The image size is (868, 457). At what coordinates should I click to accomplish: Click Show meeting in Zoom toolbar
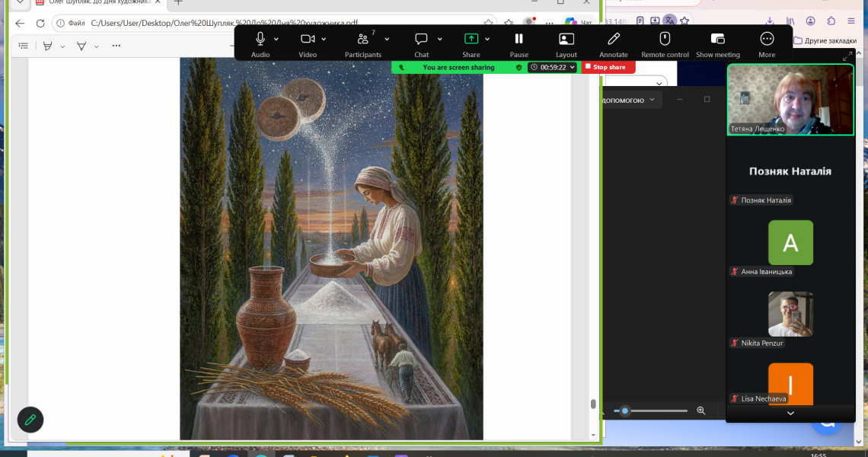(718, 44)
